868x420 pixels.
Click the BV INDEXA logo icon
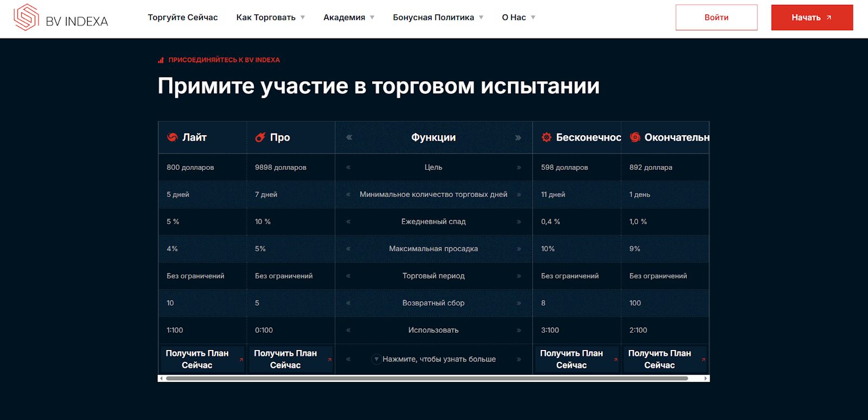pyautogui.click(x=26, y=17)
